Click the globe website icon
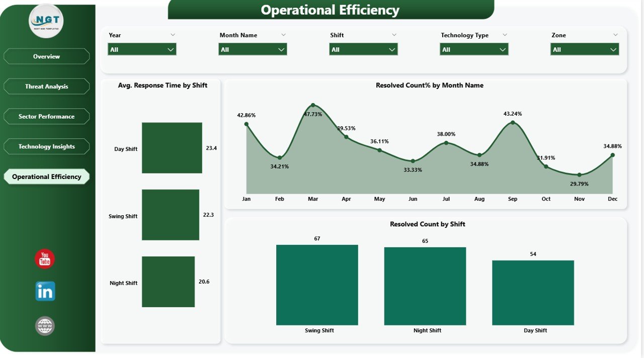Screen dimensions: 644x358 [x=44, y=325]
